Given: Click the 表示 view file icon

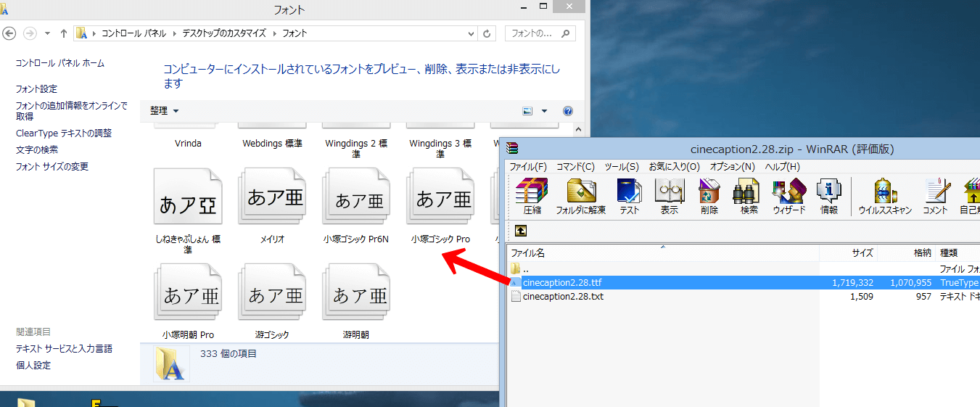Looking at the screenshot, I should [x=669, y=197].
